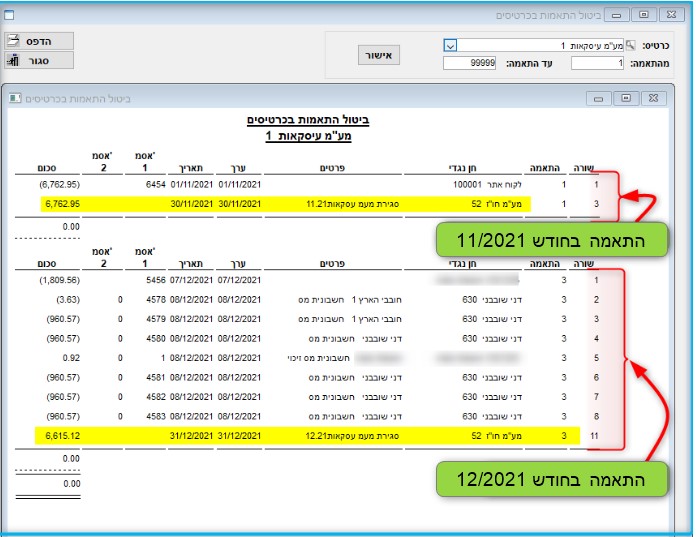The image size is (696, 537).
Task: Click מע"מ חו"ז 52 in the 12.21 row
Action: pos(496,436)
